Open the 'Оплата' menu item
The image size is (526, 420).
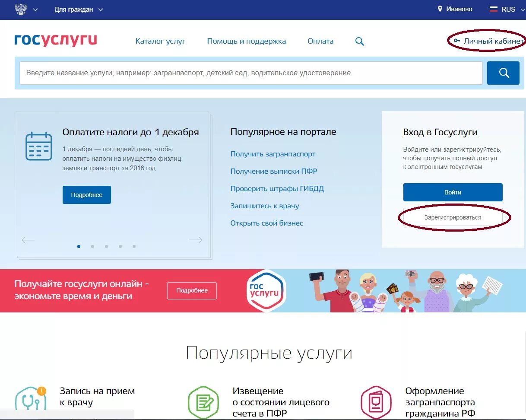(x=320, y=41)
